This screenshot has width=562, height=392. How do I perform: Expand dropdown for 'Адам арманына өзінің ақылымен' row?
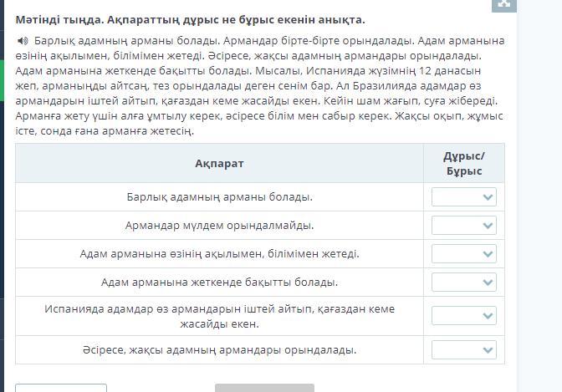[464, 254]
